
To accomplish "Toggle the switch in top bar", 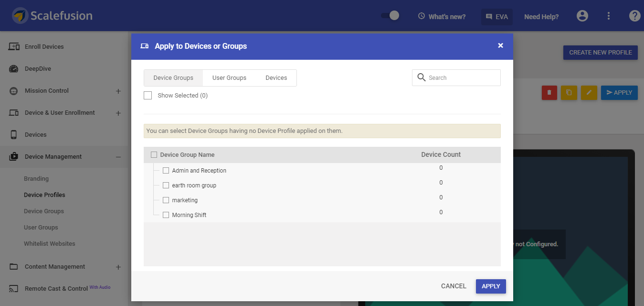I will click(x=390, y=16).
